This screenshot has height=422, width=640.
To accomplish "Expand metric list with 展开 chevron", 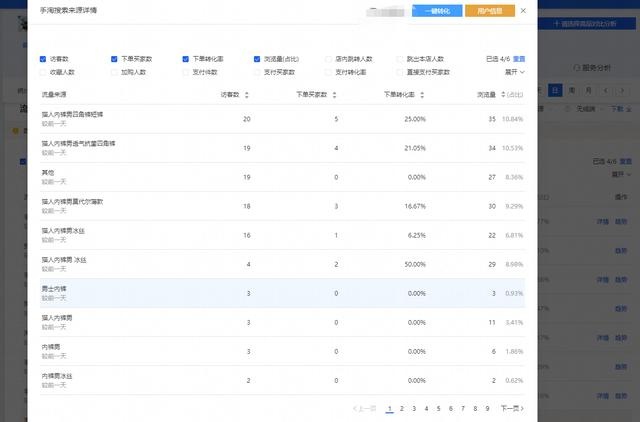I will pyautogui.click(x=515, y=72).
